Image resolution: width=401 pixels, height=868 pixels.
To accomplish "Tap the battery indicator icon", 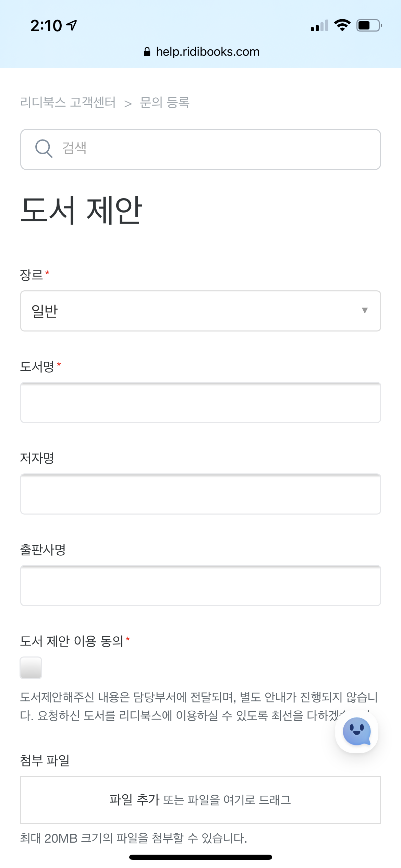I will click(369, 25).
